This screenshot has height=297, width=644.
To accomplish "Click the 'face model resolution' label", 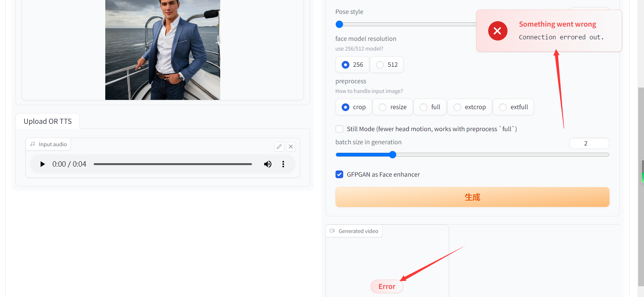I will [x=366, y=39].
